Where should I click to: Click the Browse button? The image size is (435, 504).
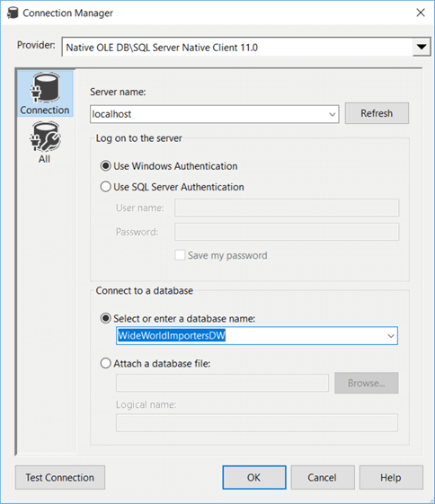[366, 383]
